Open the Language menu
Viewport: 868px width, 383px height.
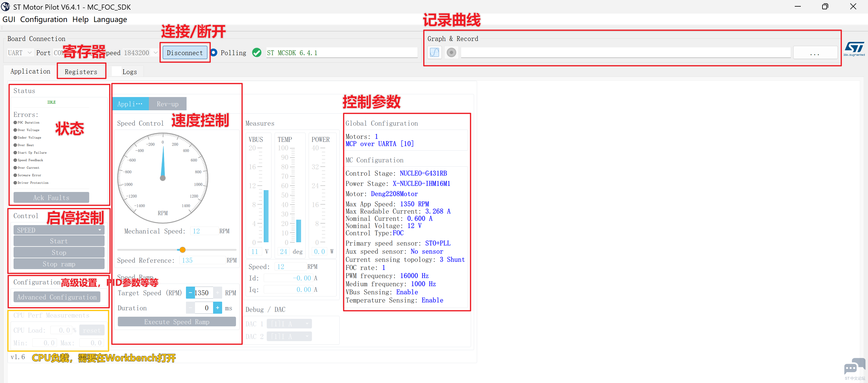click(x=110, y=20)
